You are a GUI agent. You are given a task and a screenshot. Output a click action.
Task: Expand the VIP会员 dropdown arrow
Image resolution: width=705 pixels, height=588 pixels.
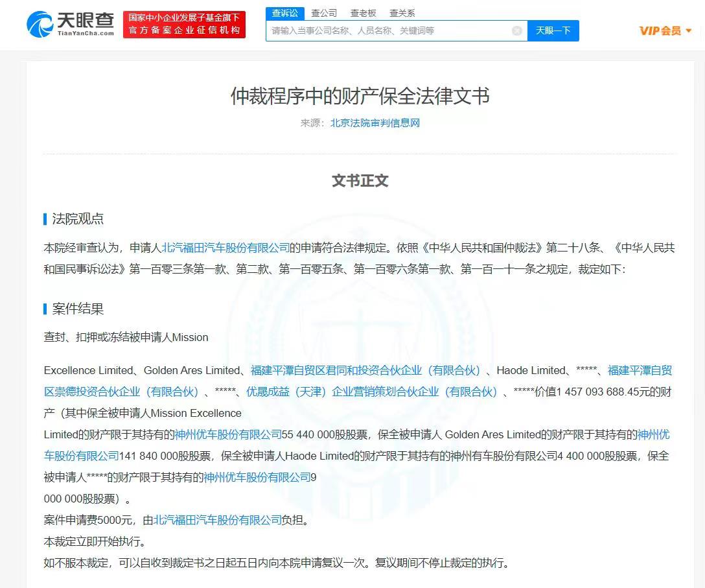688,31
